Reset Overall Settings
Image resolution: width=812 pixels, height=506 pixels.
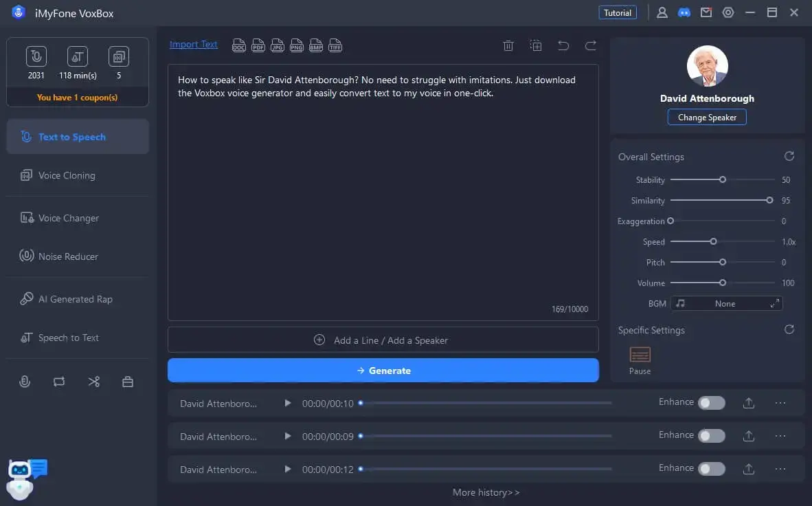coord(789,156)
